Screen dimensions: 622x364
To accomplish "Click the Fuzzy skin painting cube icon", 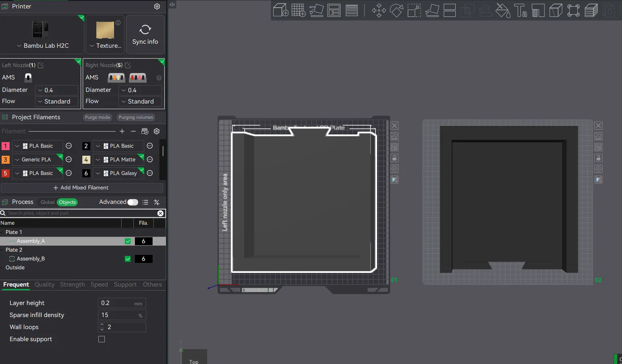I will [x=591, y=10].
